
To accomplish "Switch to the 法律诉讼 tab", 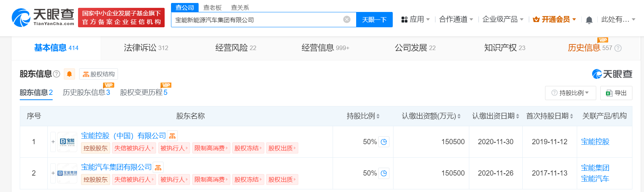I will (x=146, y=48).
